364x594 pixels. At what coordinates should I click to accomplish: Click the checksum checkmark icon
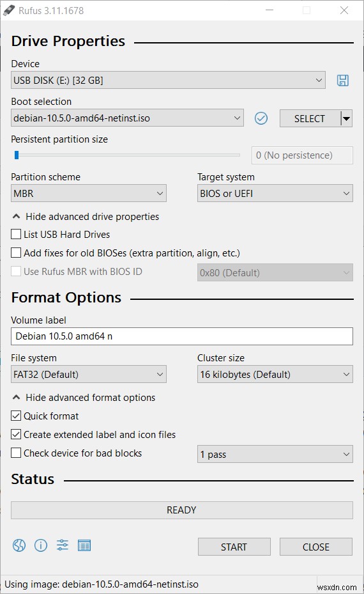(261, 118)
